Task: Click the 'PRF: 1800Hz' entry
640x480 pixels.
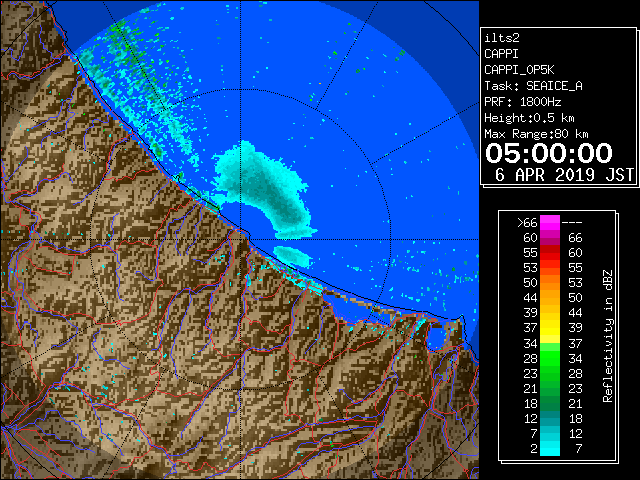Action: (x=522, y=102)
